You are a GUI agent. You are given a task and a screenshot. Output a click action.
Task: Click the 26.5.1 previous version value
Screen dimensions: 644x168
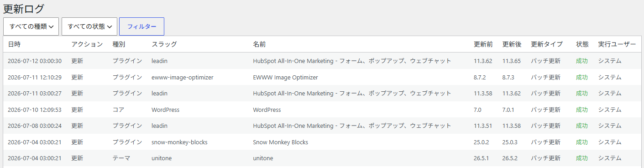[x=481, y=158]
